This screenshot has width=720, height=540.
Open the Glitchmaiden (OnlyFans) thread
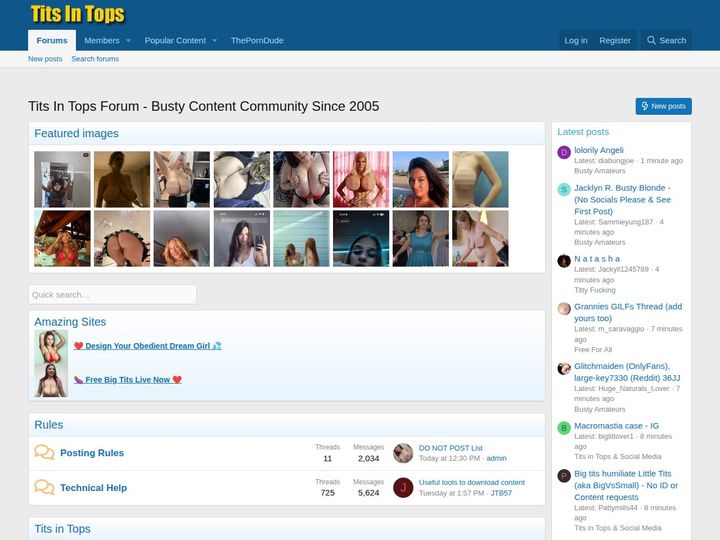(x=627, y=372)
